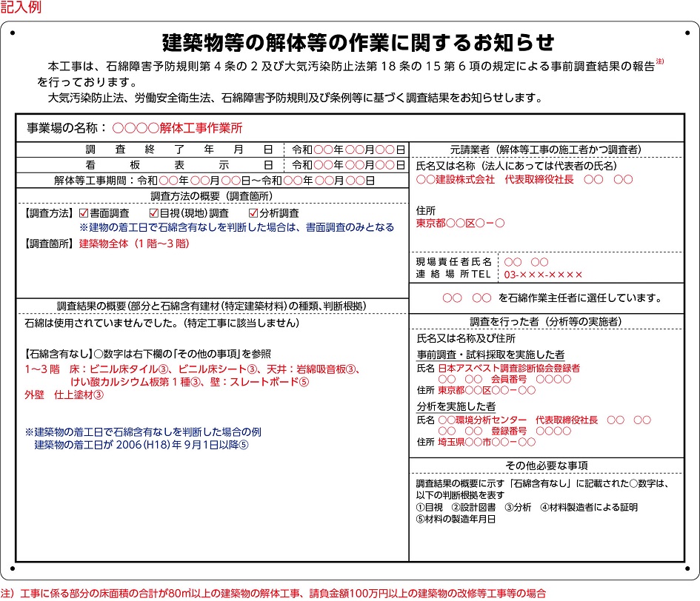Click the red text starting 〇〇環境分析センター

point(544,420)
